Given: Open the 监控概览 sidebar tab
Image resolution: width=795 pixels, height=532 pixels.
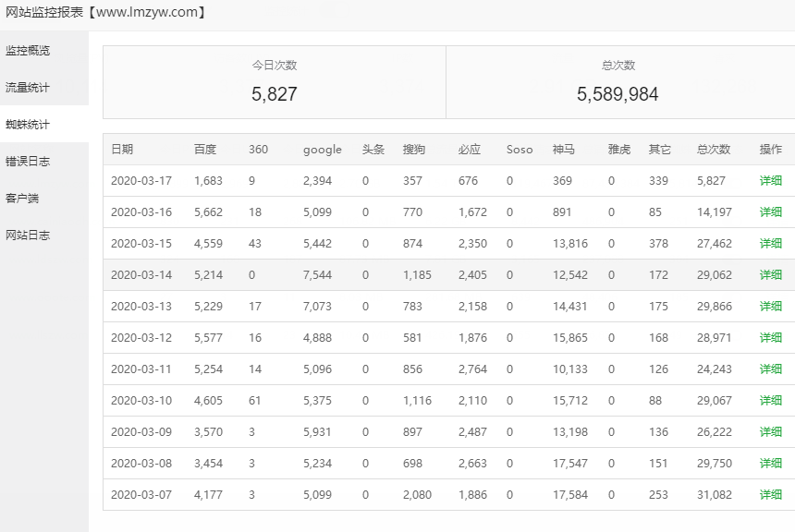Looking at the screenshot, I should coord(28,50).
